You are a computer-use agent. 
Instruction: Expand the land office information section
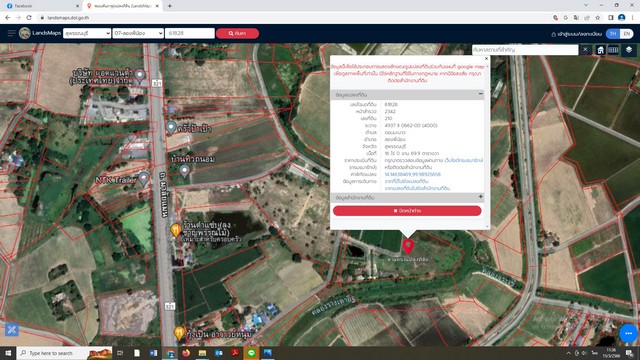coord(480,197)
